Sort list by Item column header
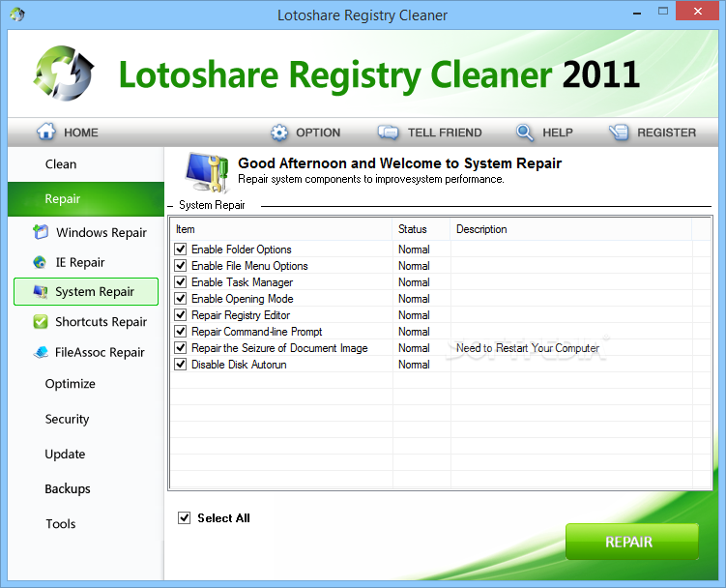 [x=281, y=229]
